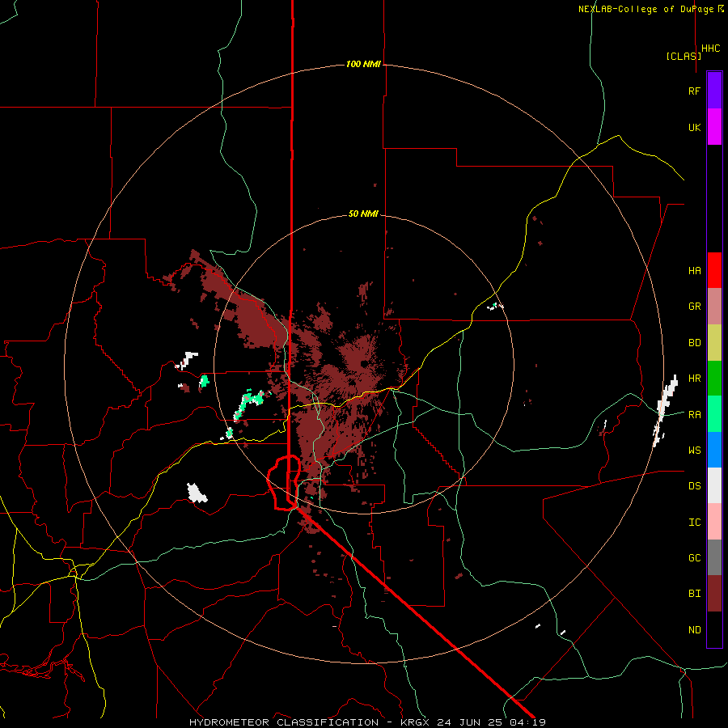
Task: Click the WS blue legend swatch
Action: (714, 450)
